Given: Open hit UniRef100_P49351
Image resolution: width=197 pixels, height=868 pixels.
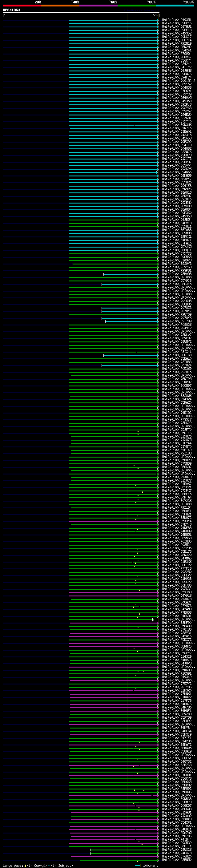Looking at the screenshot, I should point(176,20).
